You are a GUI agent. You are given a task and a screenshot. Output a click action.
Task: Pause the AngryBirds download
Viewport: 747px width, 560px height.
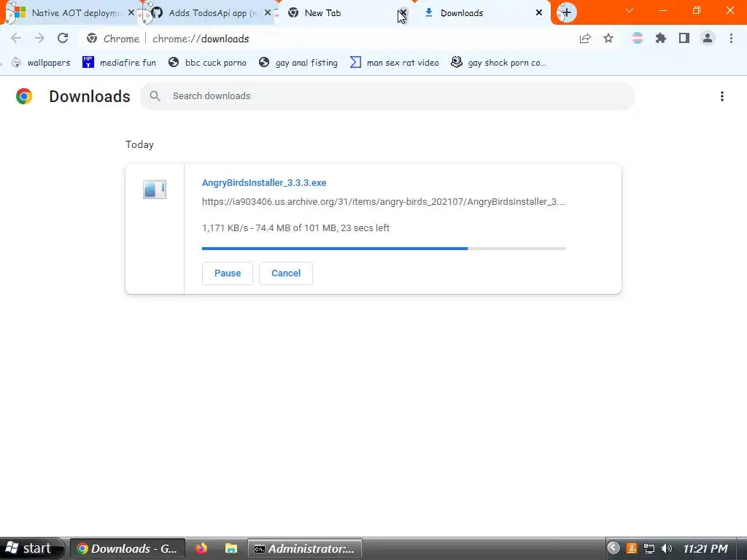pos(228,273)
